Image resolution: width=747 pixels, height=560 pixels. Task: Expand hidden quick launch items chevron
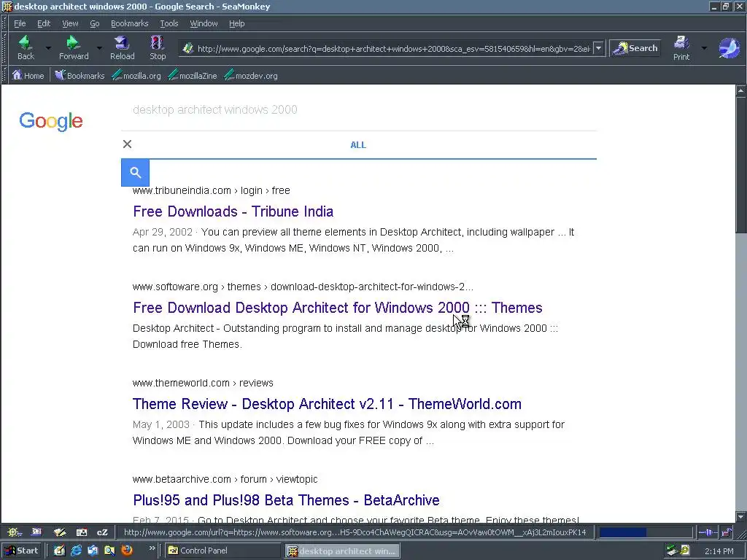click(152, 548)
